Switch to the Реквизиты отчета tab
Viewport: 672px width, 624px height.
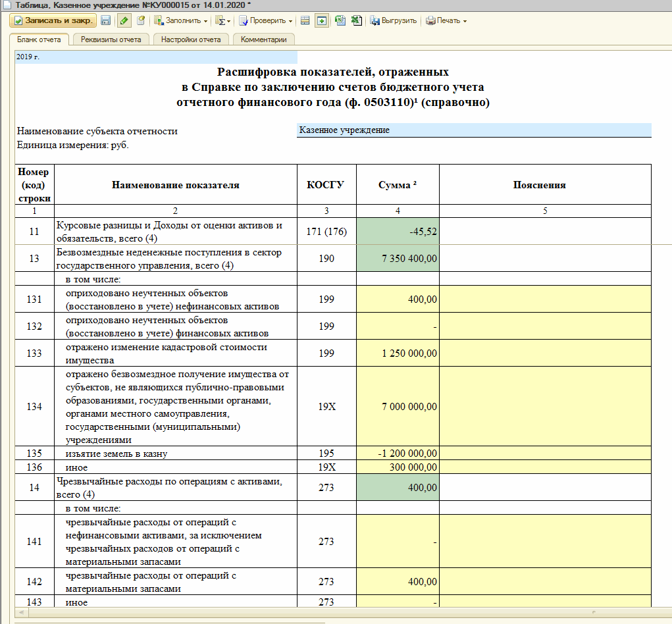coord(111,39)
